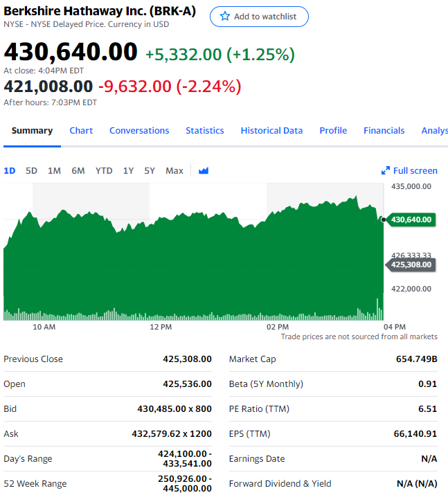448x495 pixels.
Task: Select the 1M chart range
Action: pyautogui.click(x=54, y=171)
